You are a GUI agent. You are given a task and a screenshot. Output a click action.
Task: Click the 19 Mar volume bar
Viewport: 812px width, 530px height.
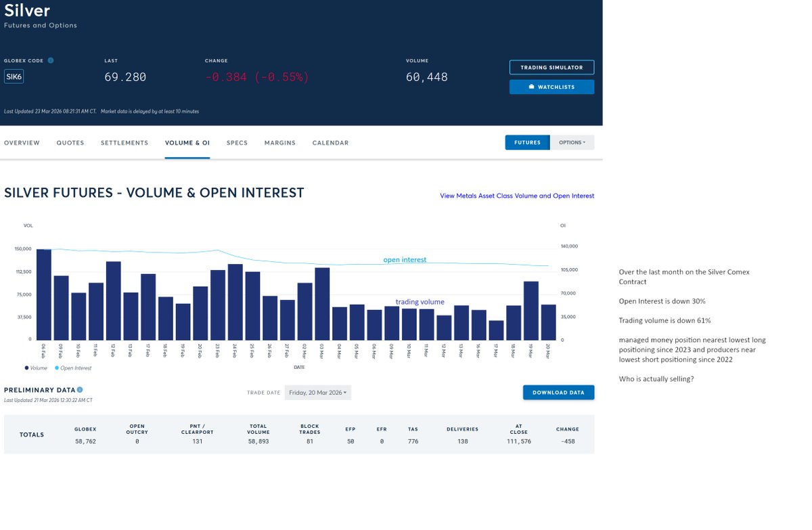tap(531, 311)
